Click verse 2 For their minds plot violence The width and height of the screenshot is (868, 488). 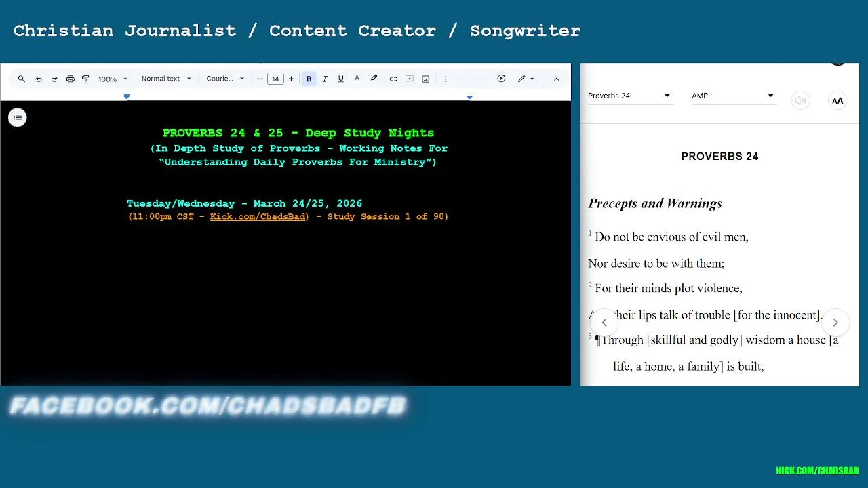669,288
